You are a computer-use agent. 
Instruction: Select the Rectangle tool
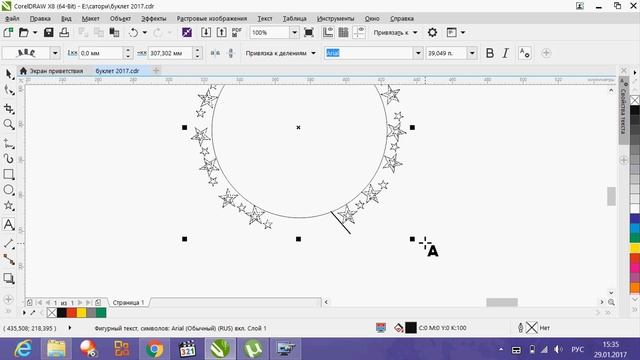(x=9, y=174)
